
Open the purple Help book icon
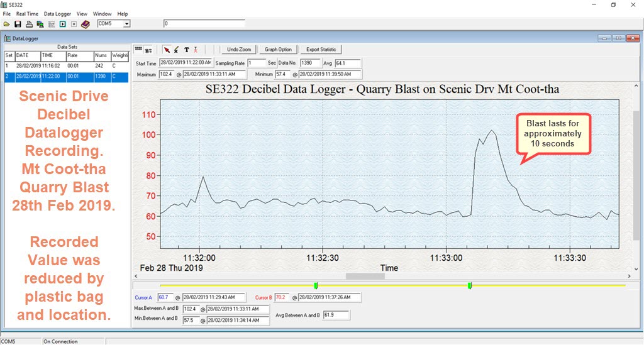[x=85, y=25]
